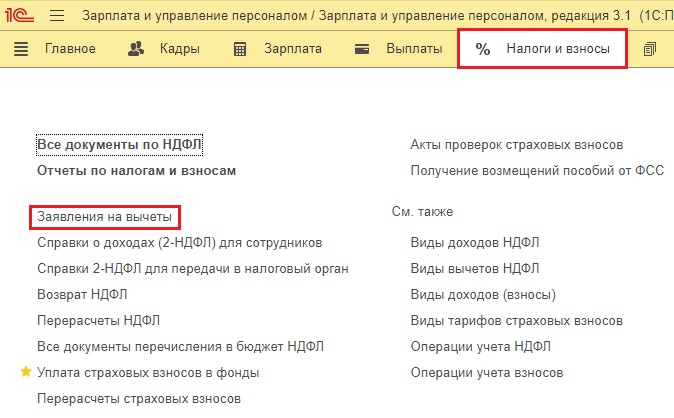This screenshot has height=418, width=674.
Task: Open Перерасчеты НДФЛ
Action: [x=98, y=321]
